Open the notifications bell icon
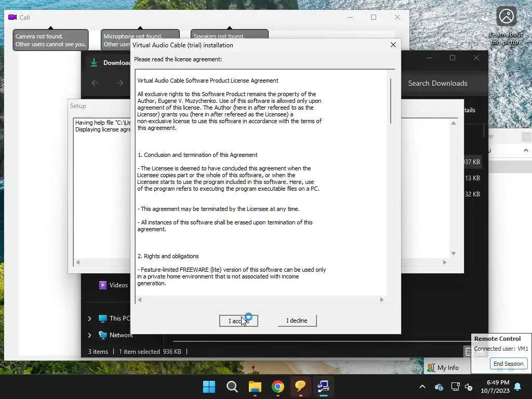Screen dimensions: 532x399 coord(518,387)
